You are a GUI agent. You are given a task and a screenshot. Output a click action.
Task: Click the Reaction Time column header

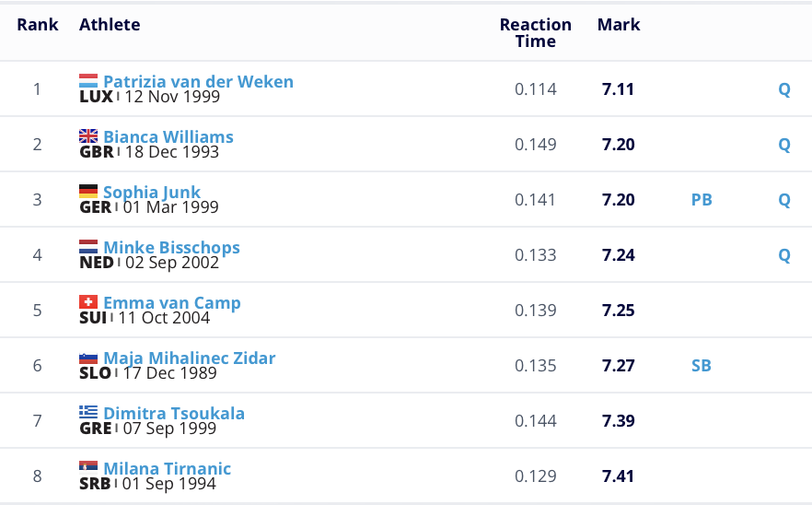[x=536, y=33]
